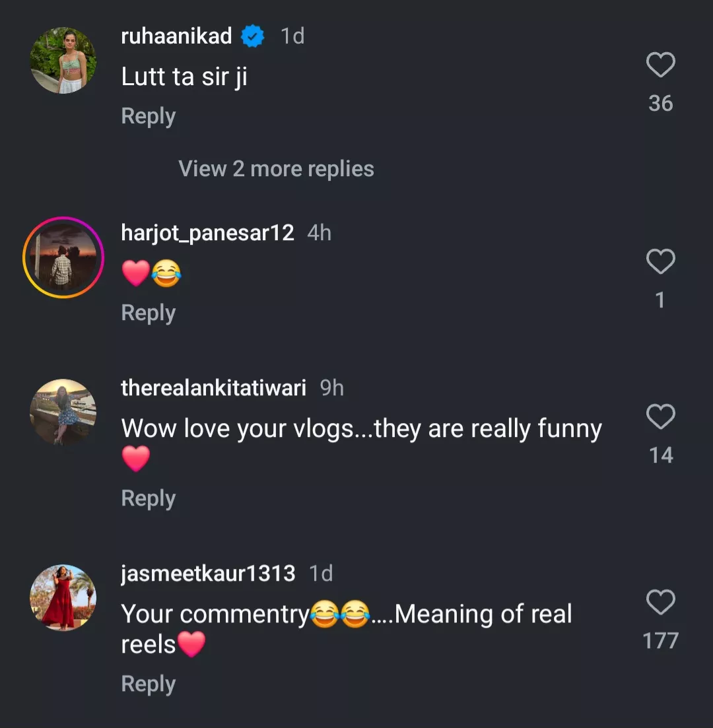Tap heart icon on harjot_panesar12's comment

point(660,262)
